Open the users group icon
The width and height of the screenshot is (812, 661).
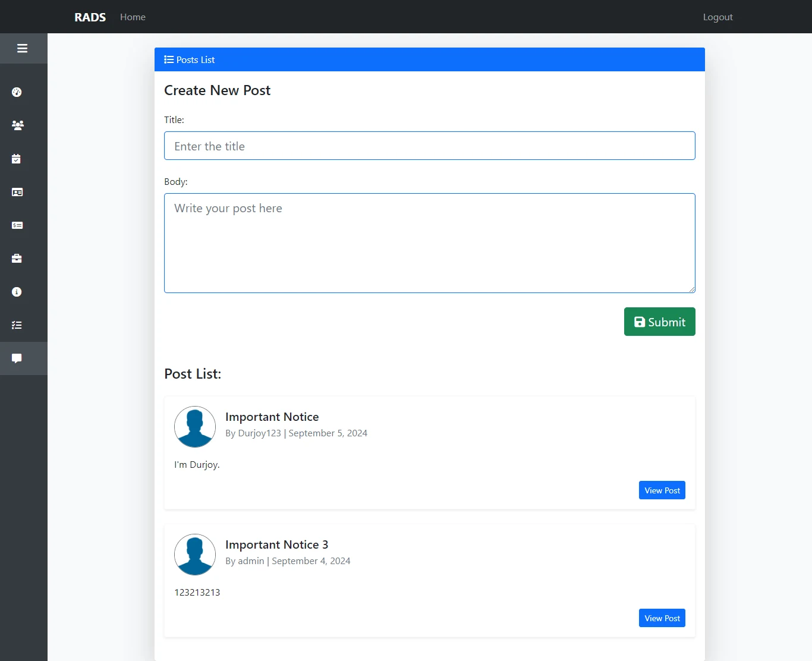click(18, 125)
